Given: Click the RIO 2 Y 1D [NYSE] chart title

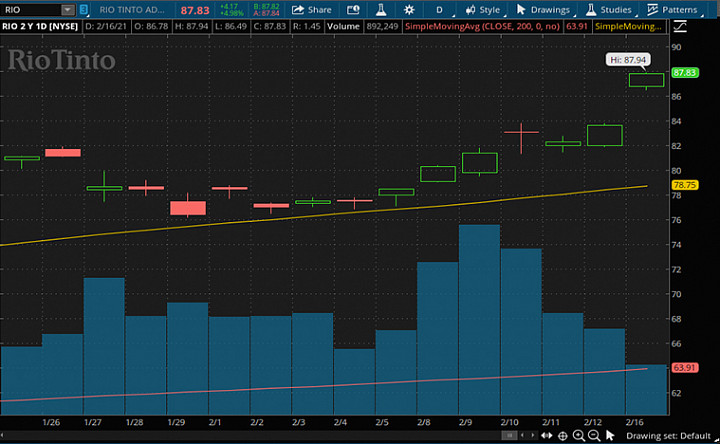Looking at the screenshot, I should click(x=40, y=27).
